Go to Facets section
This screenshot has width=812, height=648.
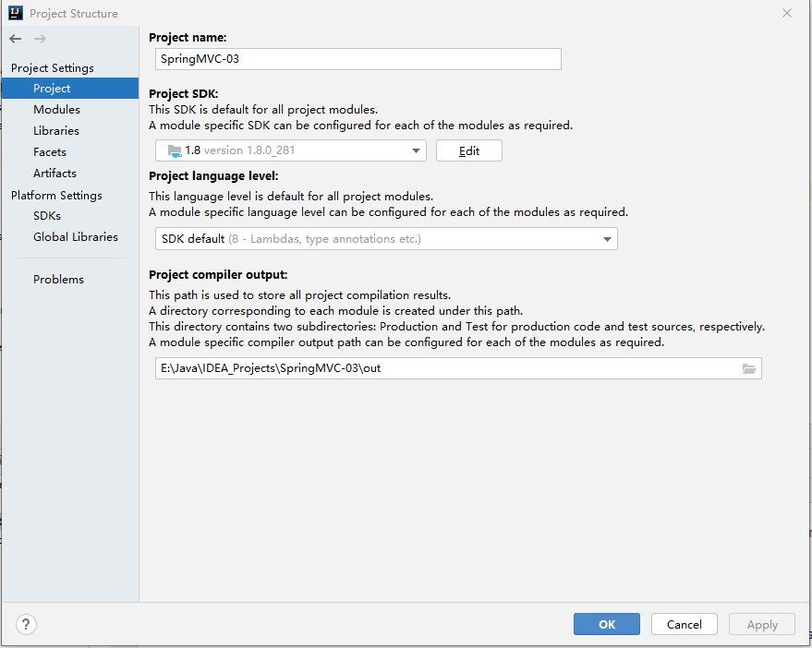50,152
